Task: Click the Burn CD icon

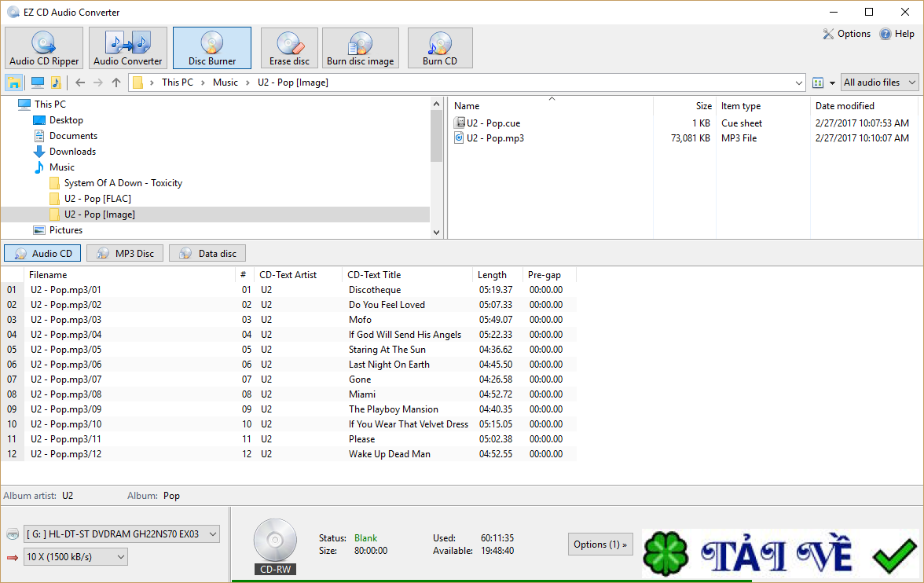Action: point(439,48)
